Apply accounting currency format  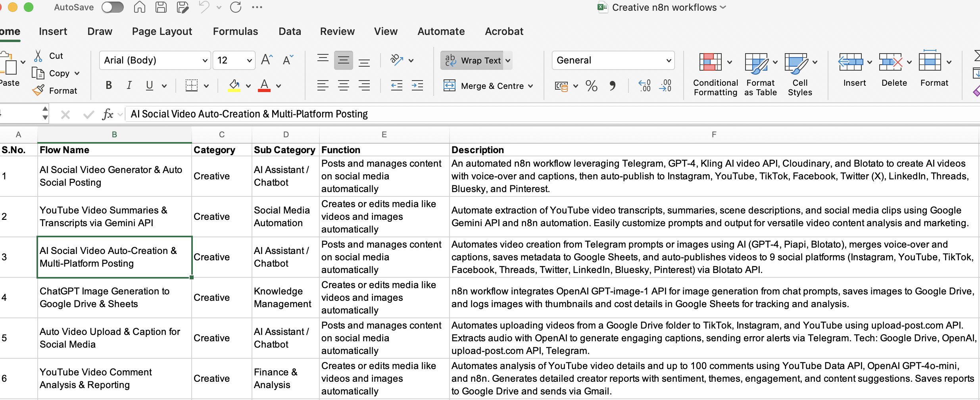click(561, 86)
